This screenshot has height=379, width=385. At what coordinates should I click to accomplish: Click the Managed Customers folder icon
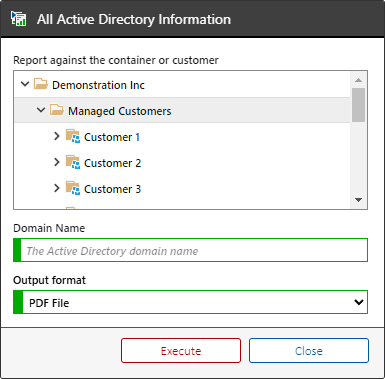point(57,110)
